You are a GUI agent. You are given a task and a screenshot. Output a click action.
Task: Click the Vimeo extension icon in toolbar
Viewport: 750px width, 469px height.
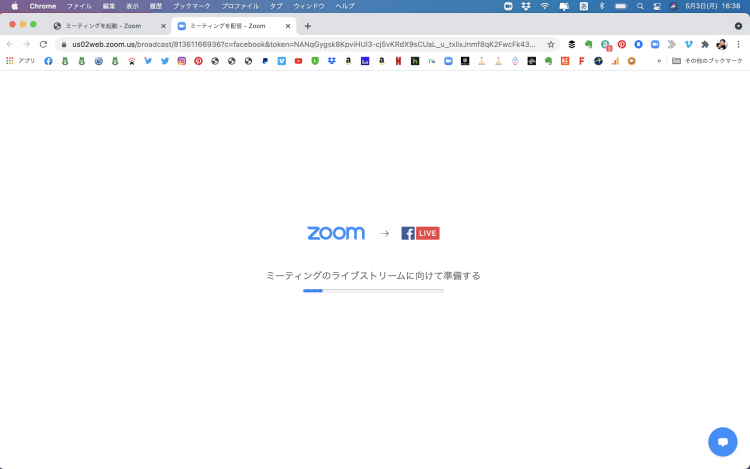tap(688, 44)
